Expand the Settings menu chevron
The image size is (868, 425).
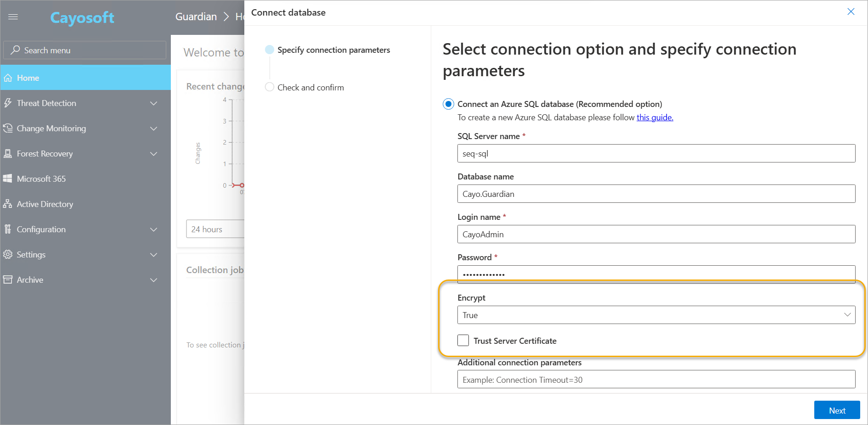[154, 255]
